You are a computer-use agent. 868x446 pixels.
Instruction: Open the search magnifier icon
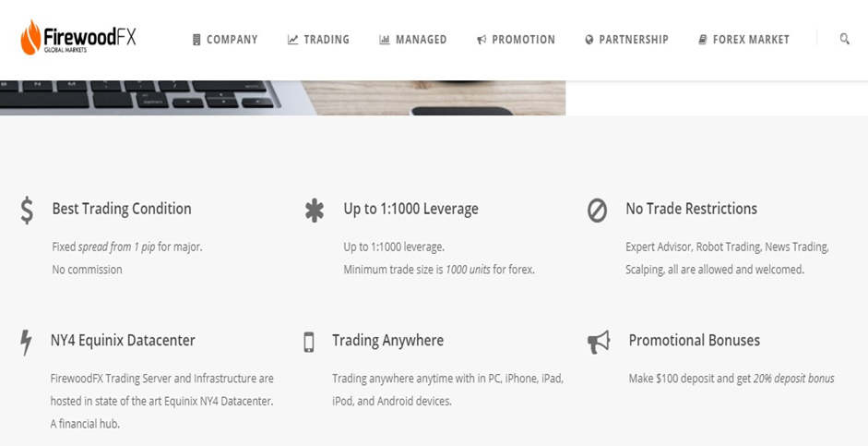[844, 39]
